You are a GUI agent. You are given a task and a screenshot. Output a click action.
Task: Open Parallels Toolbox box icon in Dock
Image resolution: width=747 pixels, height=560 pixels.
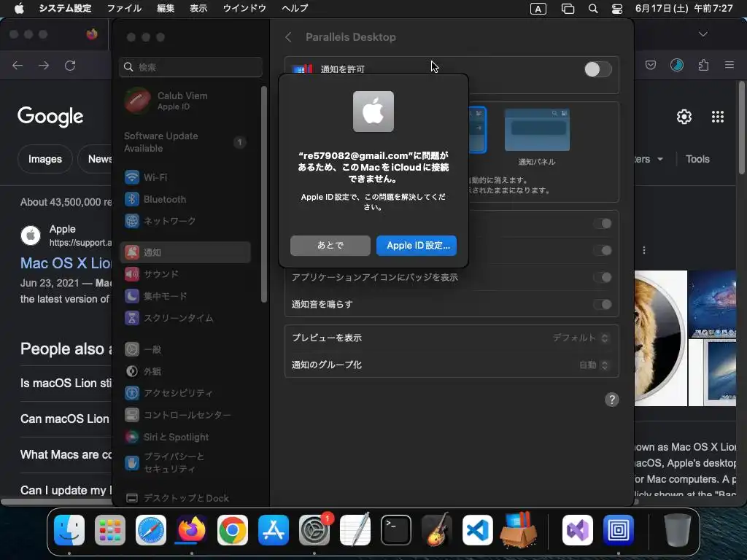tap(519, 530)
